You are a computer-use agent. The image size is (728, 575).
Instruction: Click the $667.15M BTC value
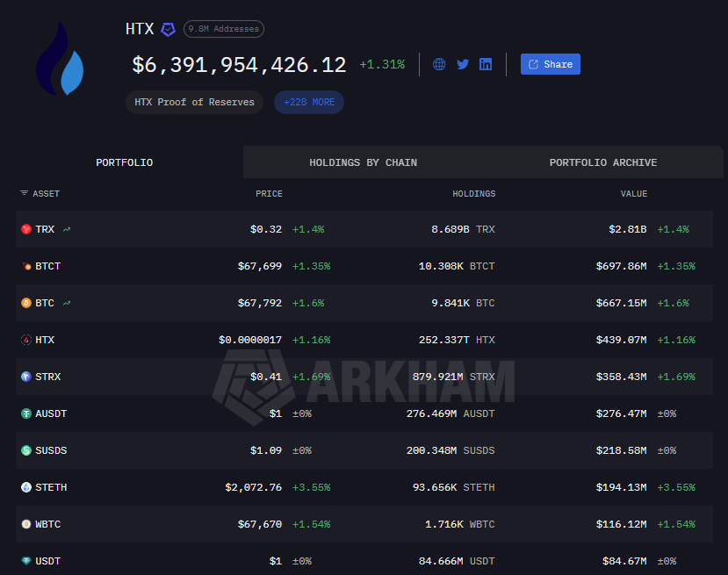pyautogui.click(x=621, y=303)
